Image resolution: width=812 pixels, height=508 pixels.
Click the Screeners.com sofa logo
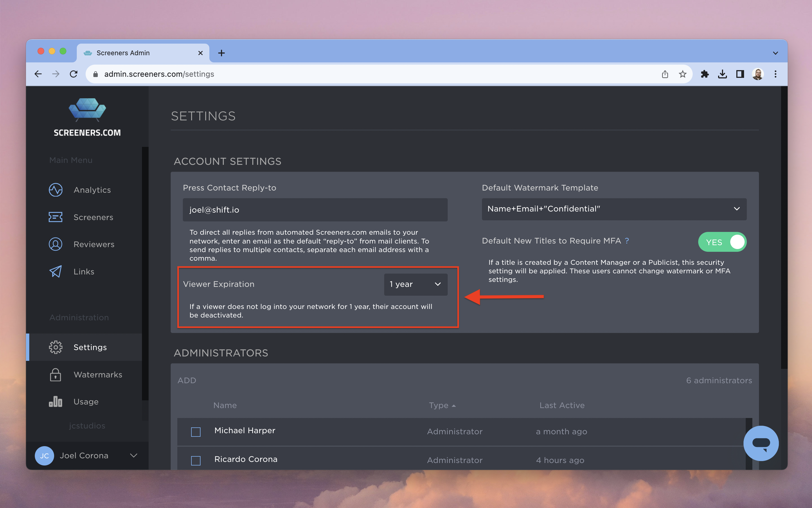[x=87, y=110]
